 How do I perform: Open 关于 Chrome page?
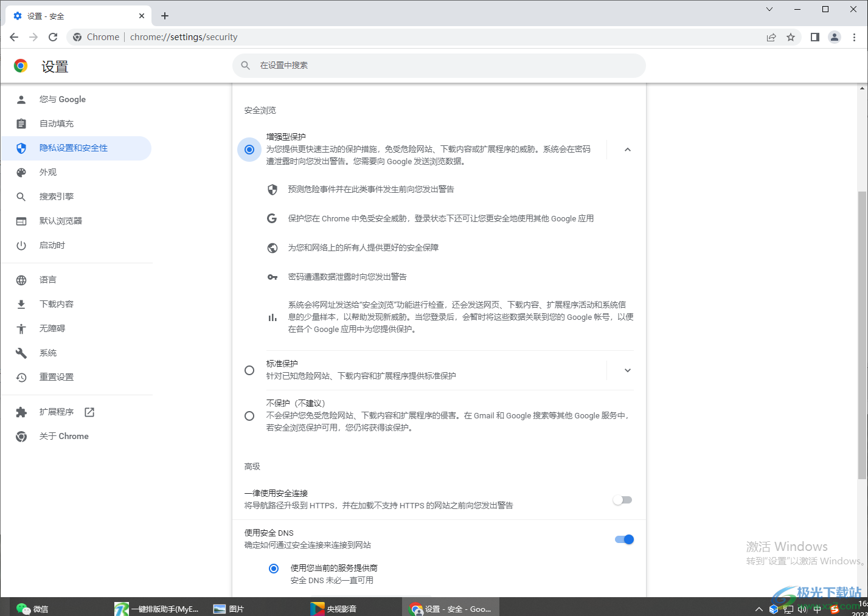[76, 437]
